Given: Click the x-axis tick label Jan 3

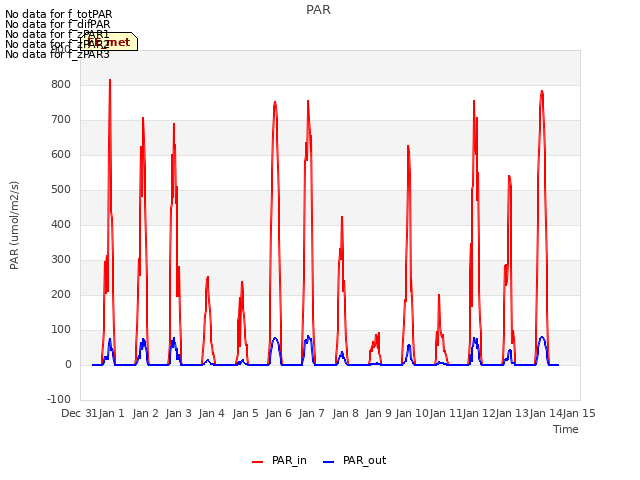Looking at the screenshot, I should pyautogui.click(x=178, y=413).
